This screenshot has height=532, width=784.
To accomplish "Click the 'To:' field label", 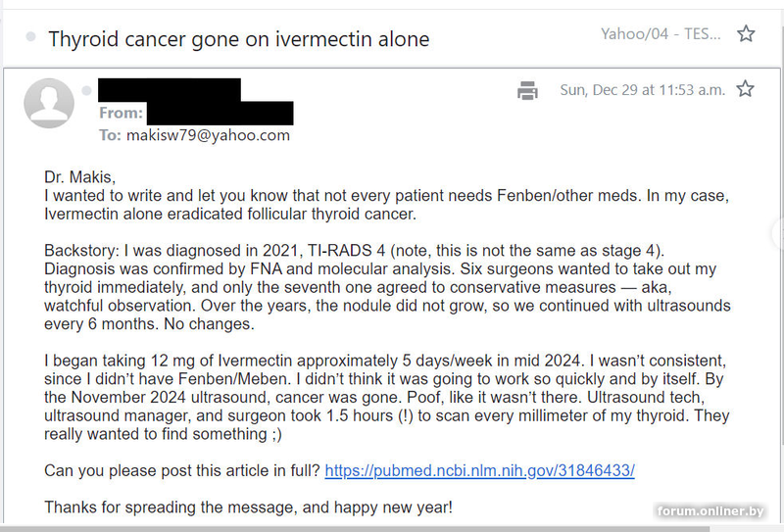I will 110,135.
